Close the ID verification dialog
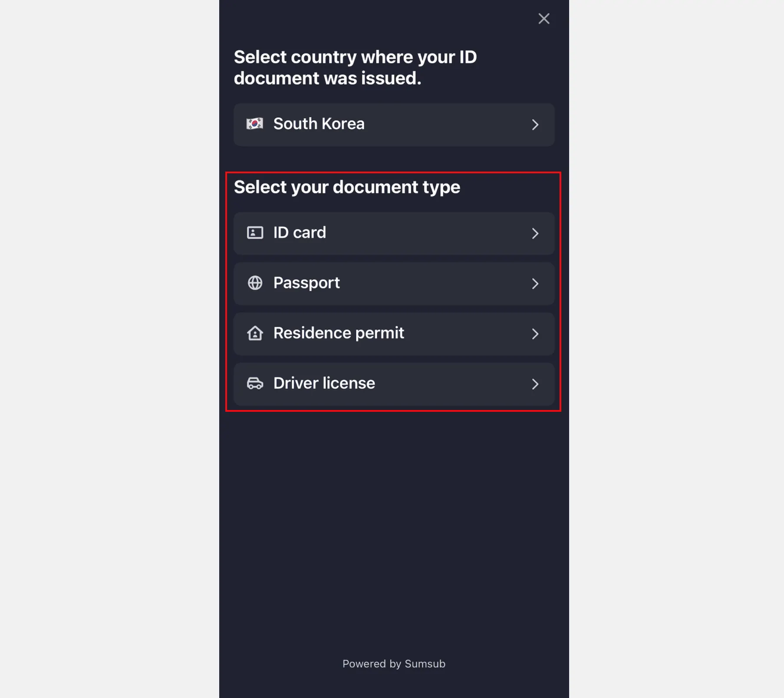The image size is (784, 698). [544, 19]
